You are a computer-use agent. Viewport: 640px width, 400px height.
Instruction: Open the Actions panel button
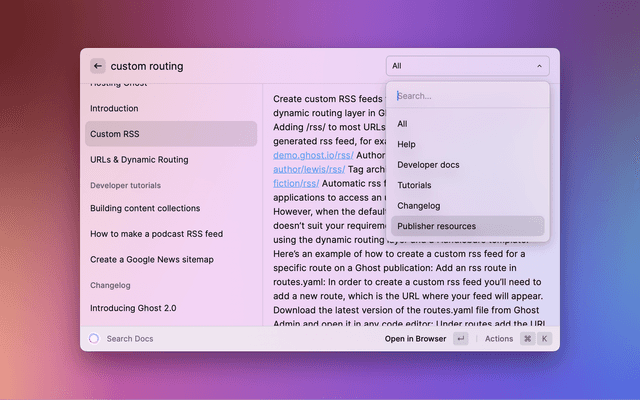pyautogui.click(x=498, y=339)
